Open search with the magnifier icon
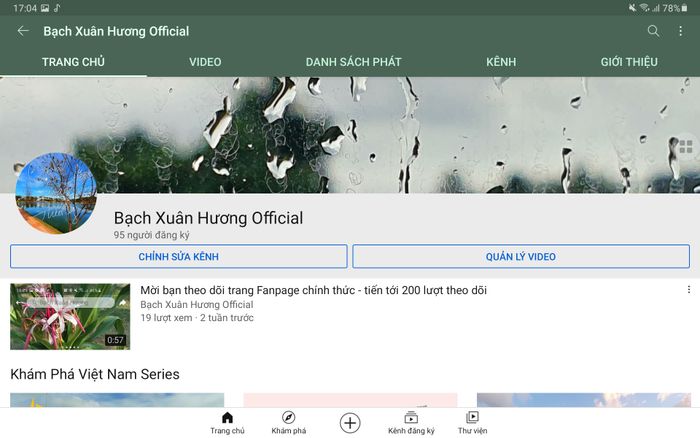This screenshot has height=438, width=700. coord(653,31)
